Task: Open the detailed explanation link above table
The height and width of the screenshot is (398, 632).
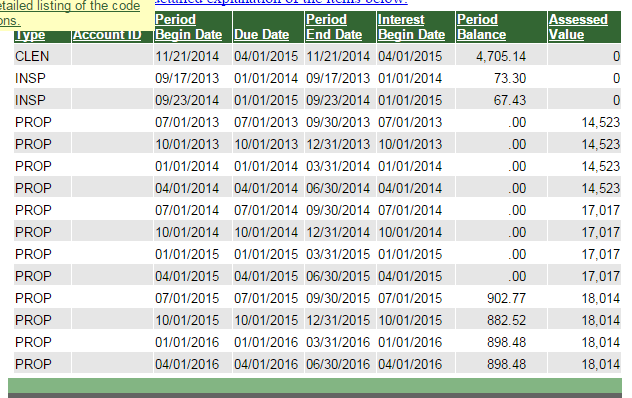Action: 281,2
